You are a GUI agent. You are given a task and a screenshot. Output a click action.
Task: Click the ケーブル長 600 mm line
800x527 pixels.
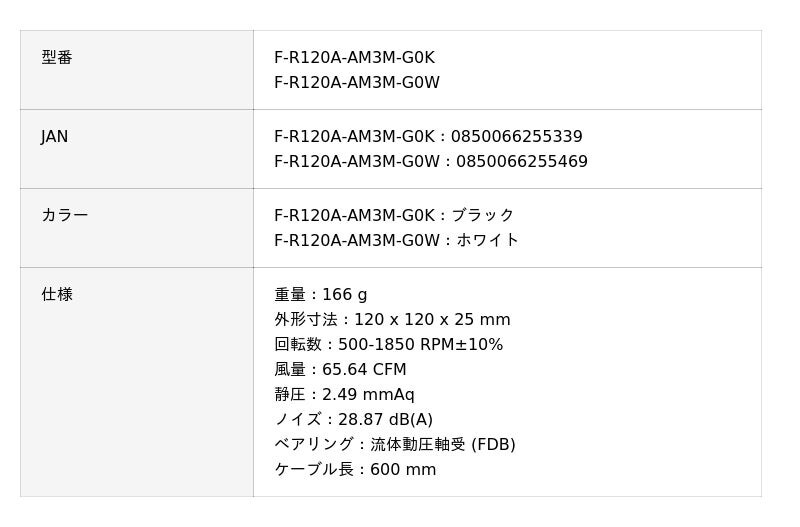[x=355, y=470]
